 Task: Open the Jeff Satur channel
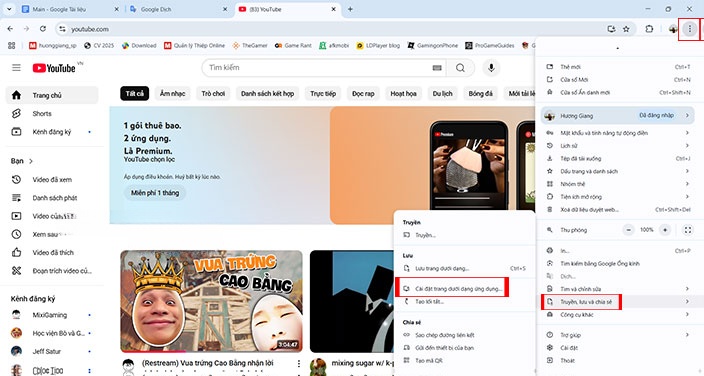[52, 351]
